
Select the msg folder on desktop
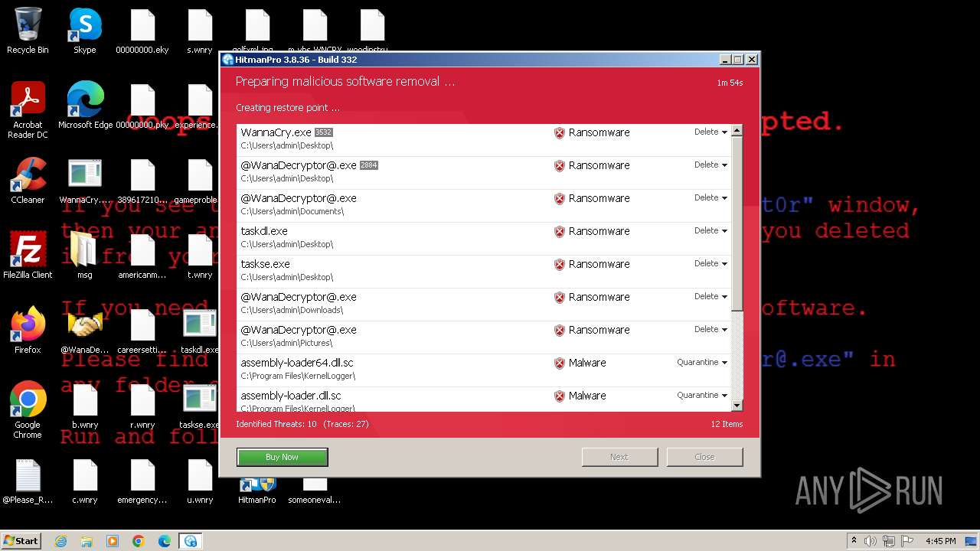pos(84,256)
